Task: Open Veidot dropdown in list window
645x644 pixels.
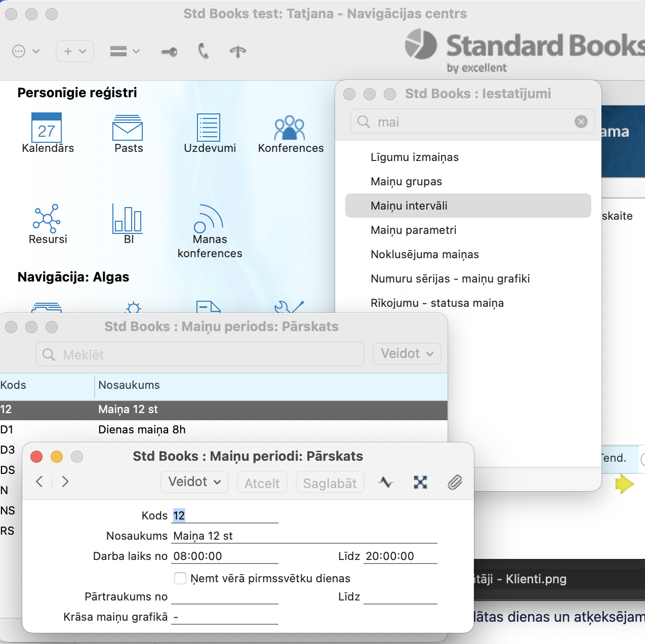Action: coord(407,354)
